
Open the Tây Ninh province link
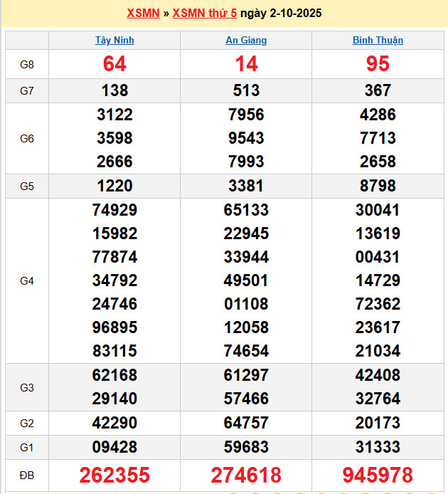click(114, 41)
